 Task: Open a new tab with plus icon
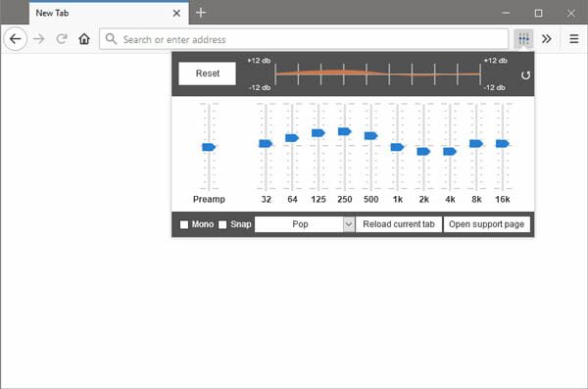[201, 13]
